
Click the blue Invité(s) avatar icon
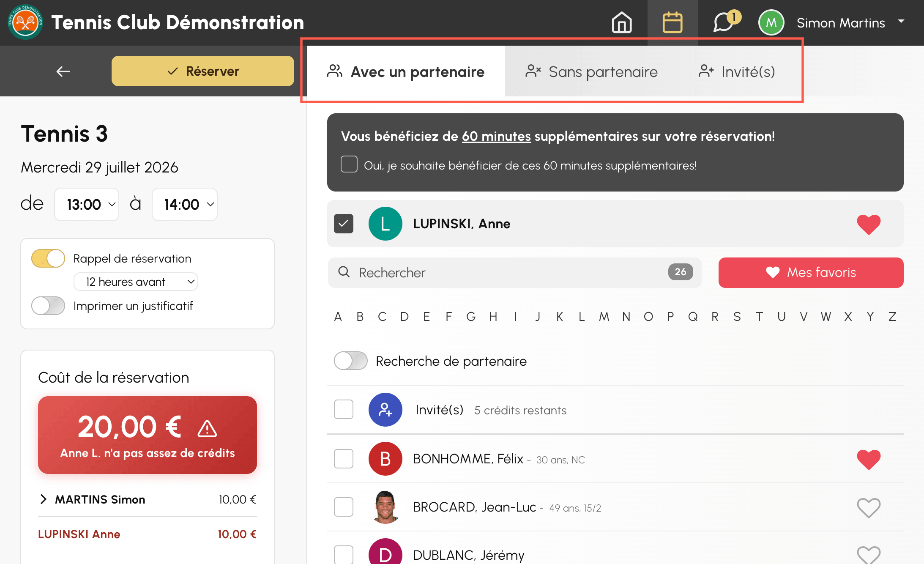pos(385,410)
